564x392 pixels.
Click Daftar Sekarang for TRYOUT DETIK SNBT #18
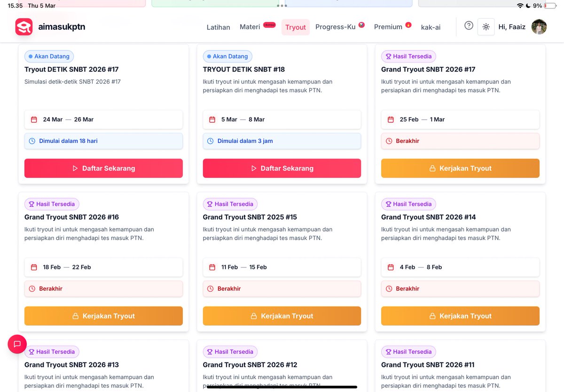click(282, 168)
